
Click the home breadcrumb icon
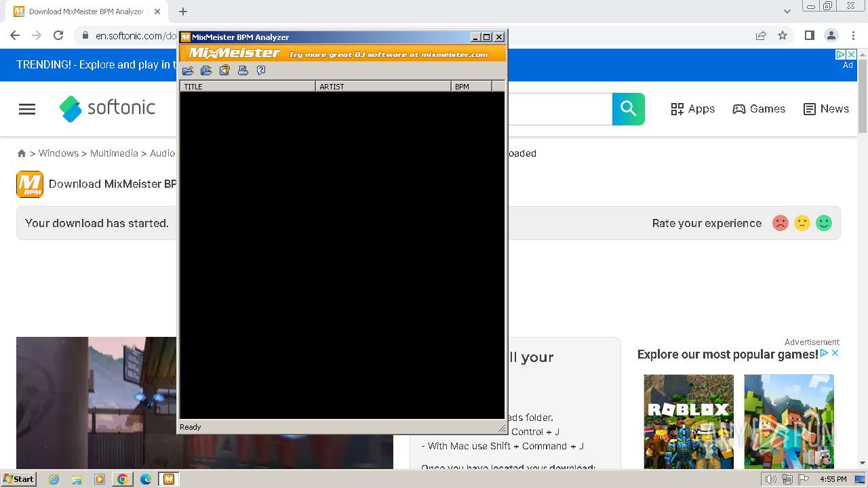point(22,154)
